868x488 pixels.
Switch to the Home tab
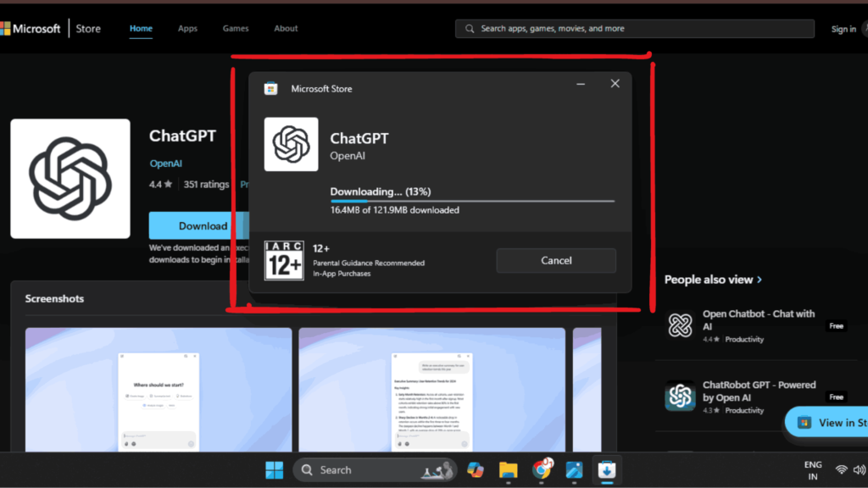142,28
